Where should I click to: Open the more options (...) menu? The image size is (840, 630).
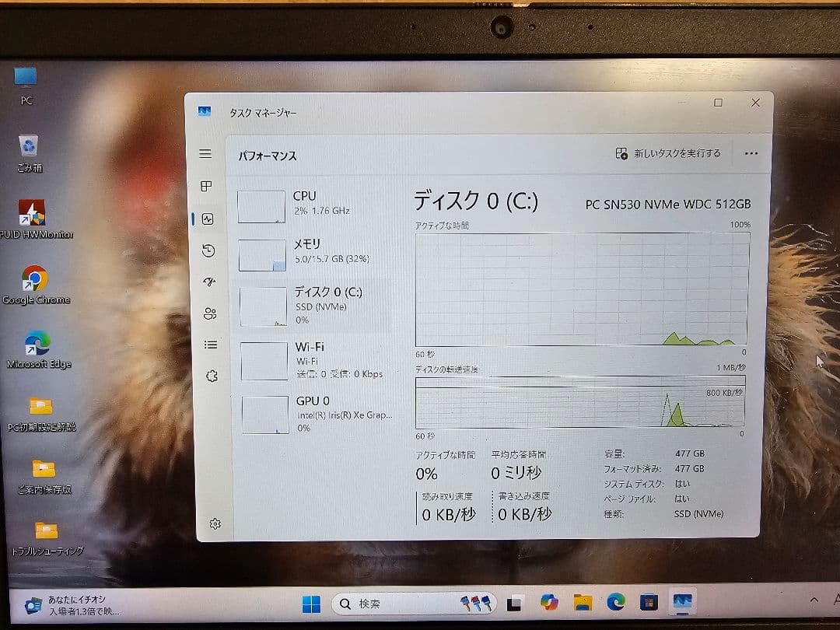click(x=751, y=153)
